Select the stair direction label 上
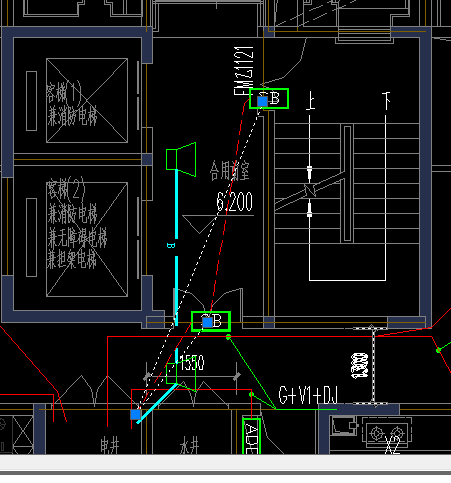Image resolution: width=451 pixels, height=483 pixels. [310, 100]
